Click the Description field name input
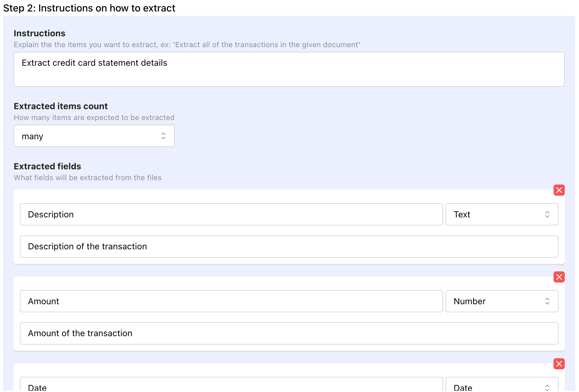 [x=231, y=214]
